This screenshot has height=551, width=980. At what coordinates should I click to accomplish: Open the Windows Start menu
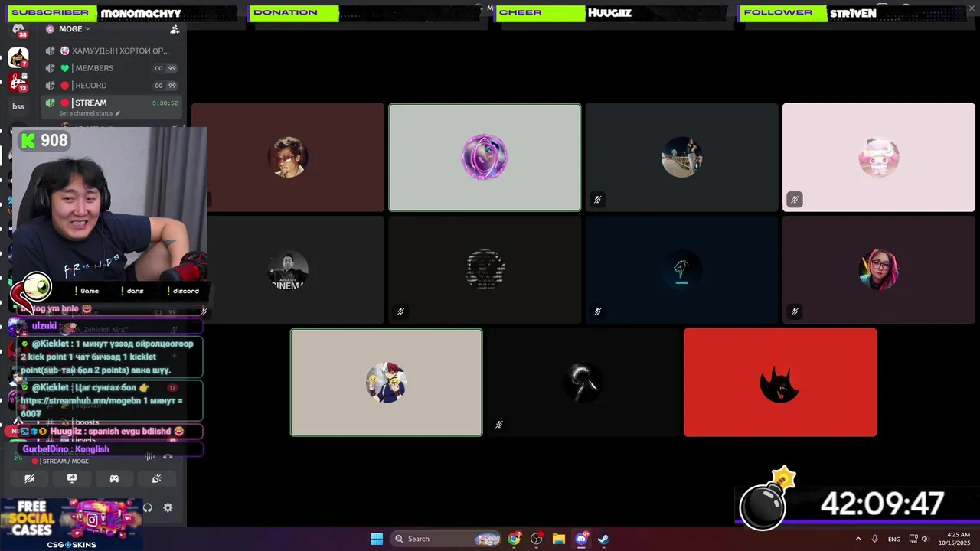click(x=377, y=539)
